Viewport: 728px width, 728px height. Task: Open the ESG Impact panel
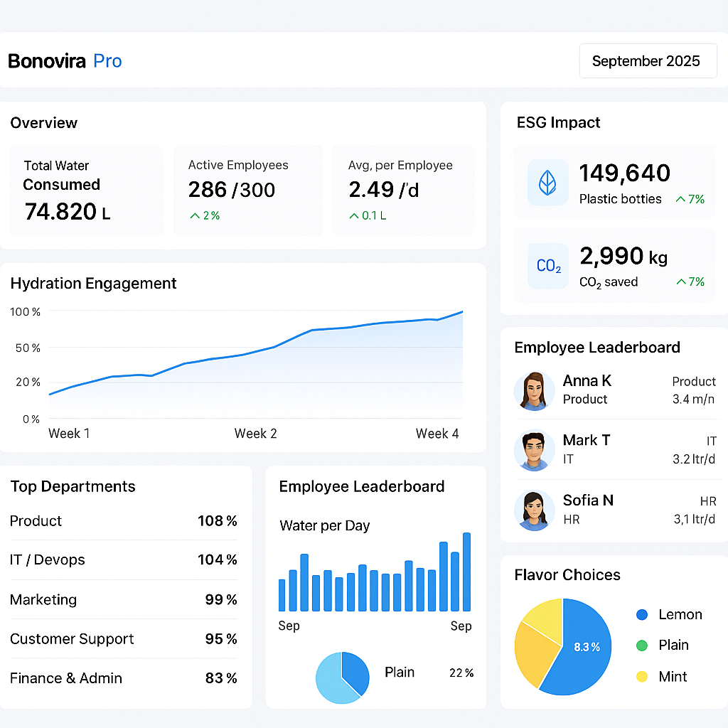pyautogui.click(x=557, y=122)
